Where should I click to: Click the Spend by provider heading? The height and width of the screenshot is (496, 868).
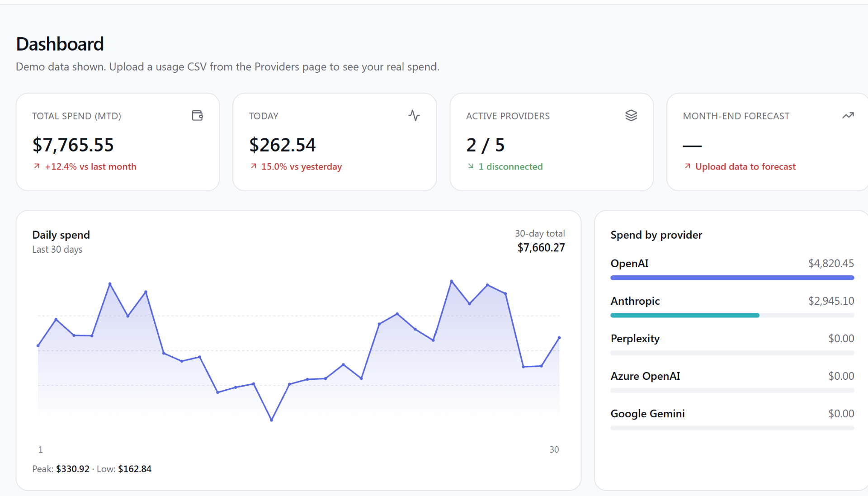[656, 235]
